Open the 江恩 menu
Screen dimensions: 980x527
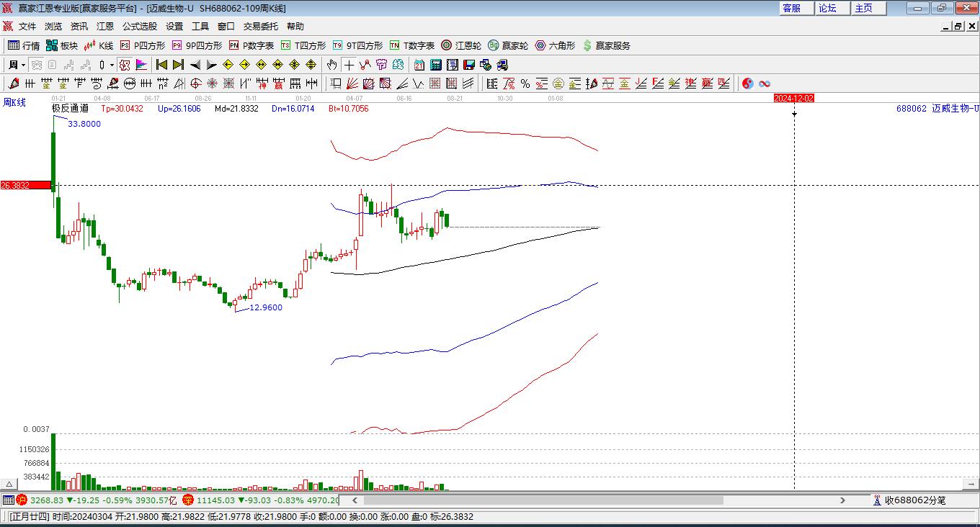(x=105, y=26)
